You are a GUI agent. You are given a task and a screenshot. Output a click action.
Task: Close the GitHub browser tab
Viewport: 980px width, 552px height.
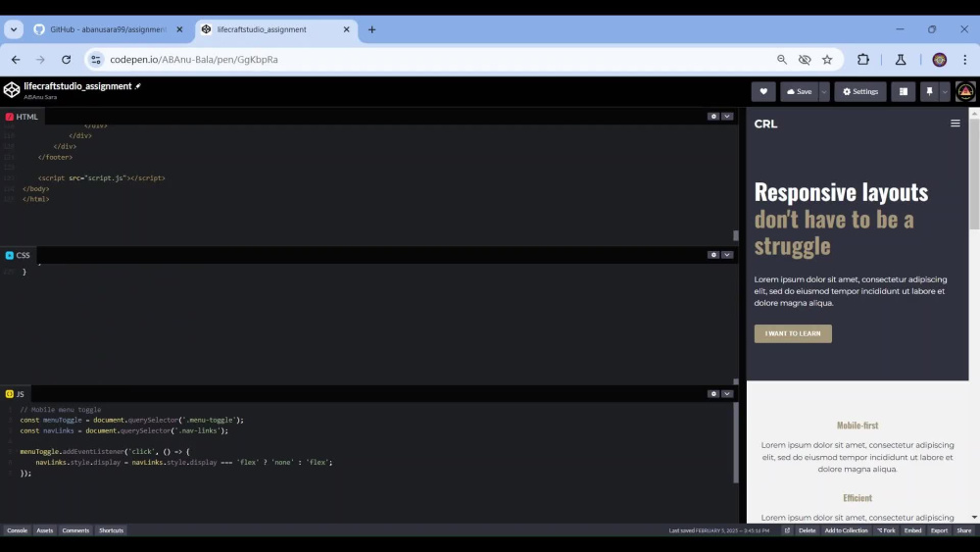pos(179,29)
